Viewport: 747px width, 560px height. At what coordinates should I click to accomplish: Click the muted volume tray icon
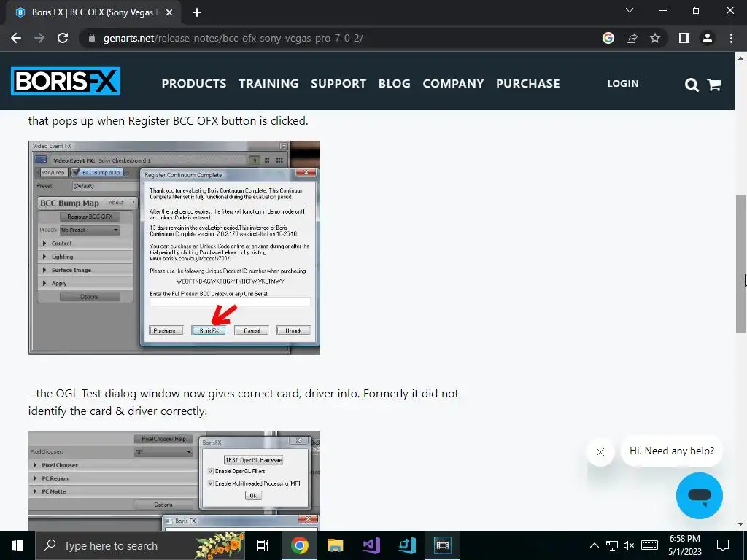click(629, 545)
